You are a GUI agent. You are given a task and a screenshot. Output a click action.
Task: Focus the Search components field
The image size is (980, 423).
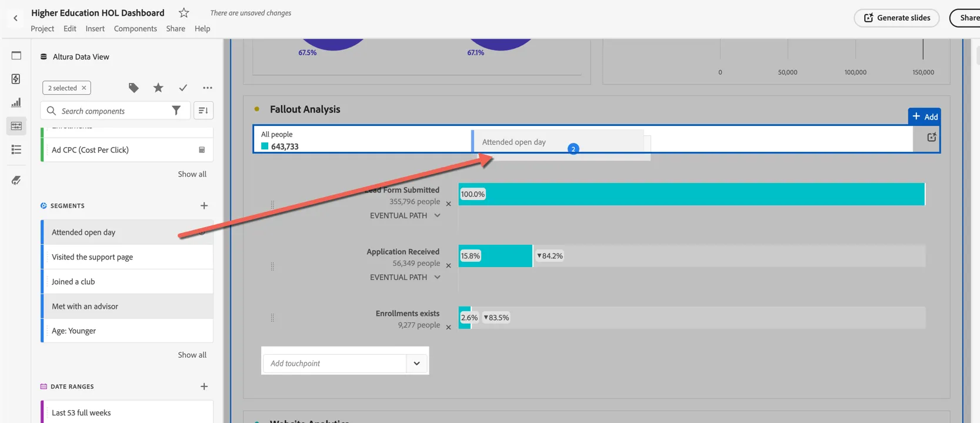point(115,111)
